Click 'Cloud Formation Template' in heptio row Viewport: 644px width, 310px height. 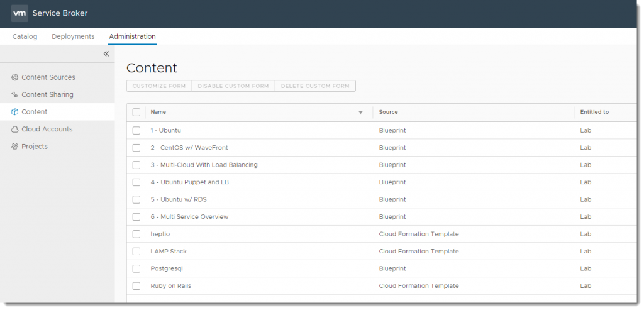[418, 234]
